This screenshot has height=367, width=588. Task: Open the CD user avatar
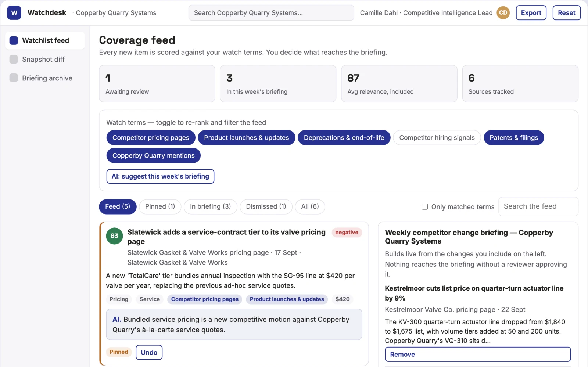pyautogui.click(x=503, y=13)
